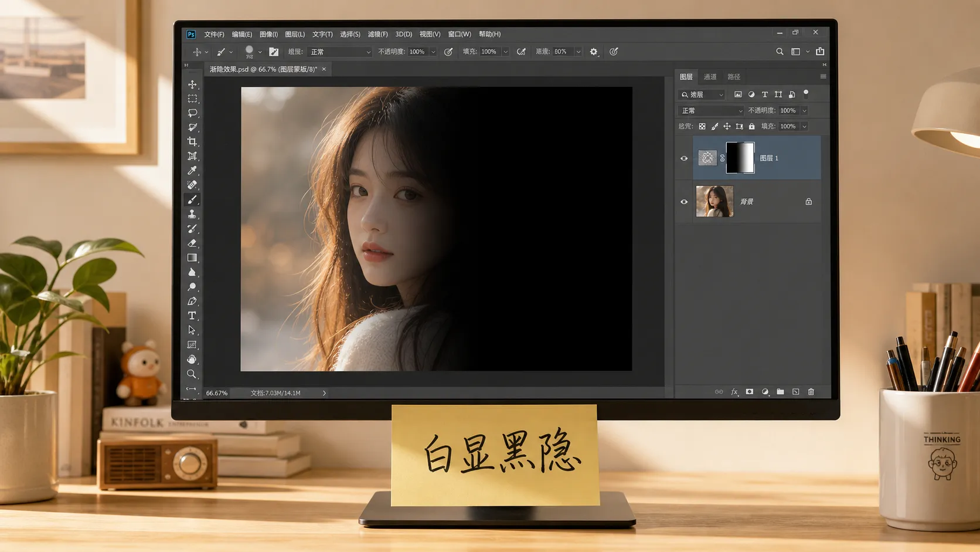Click status bar arrow next to document size
Image resolution: width=980 pixels, height=552 pixels.
pos(324,393)
